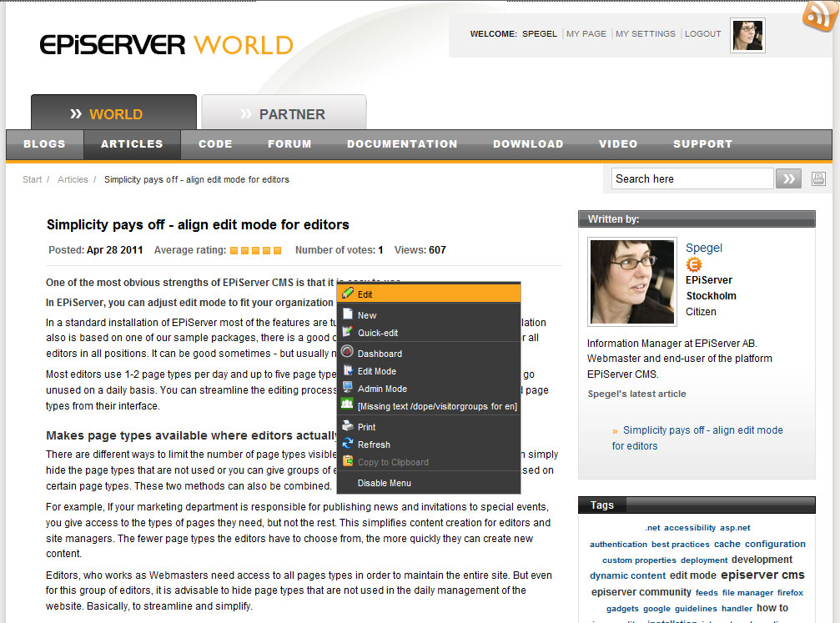Click the Refresh icon in context menu
The height and width of the screenshot is (623, 840).
point(348,444)
